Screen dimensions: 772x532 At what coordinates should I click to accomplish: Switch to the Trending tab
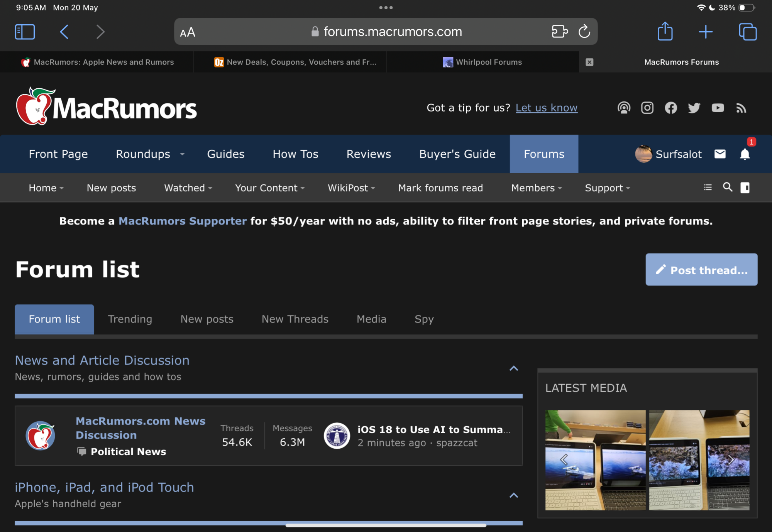130,319
